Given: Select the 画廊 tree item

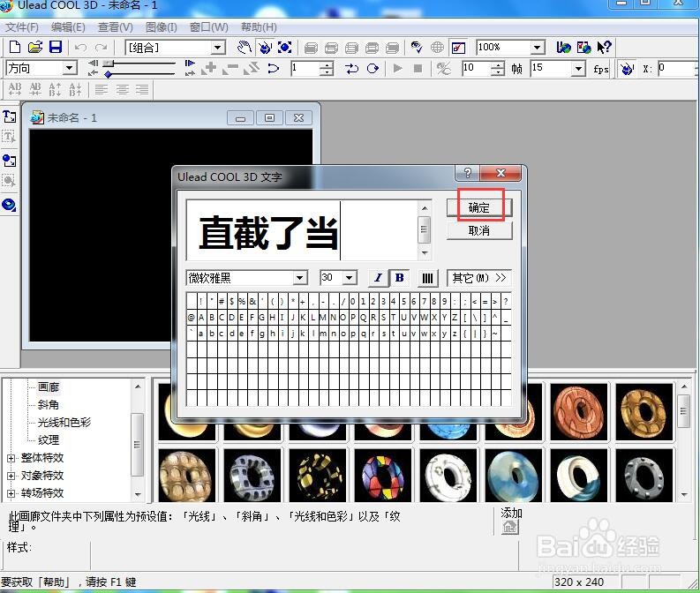Looking at the screenshot, I should click(49, 387).
